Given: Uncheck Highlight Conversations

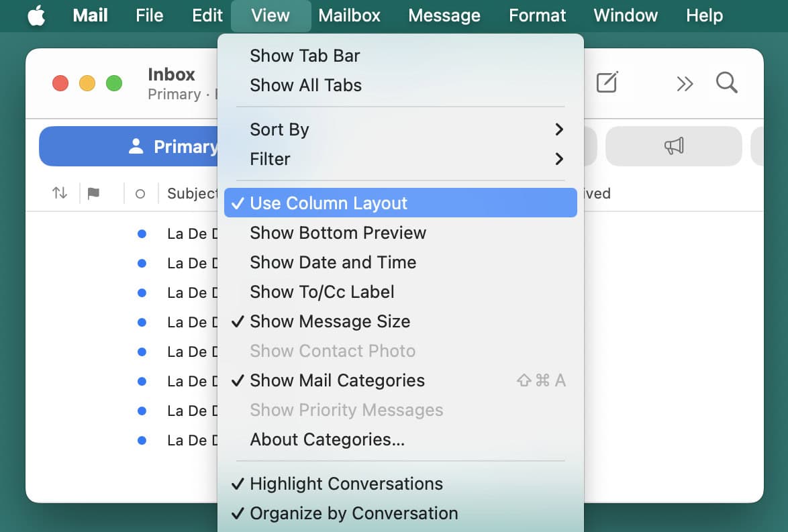Looking at the screenshot, I should [401, 484].
